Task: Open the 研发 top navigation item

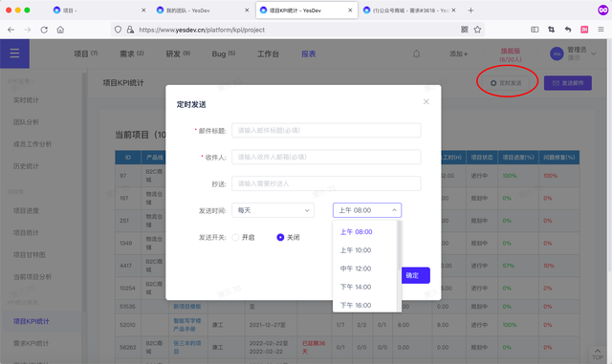Action: [x=178, y=54]
